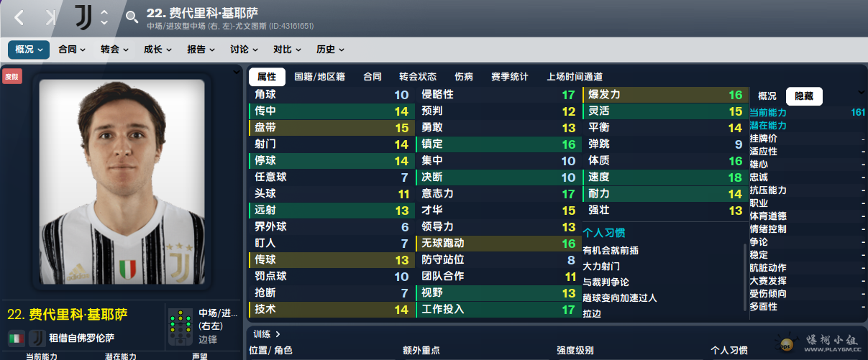Click the red 度假 holiday badge
This screenshot has height=360, width=868.
point(12,76)
